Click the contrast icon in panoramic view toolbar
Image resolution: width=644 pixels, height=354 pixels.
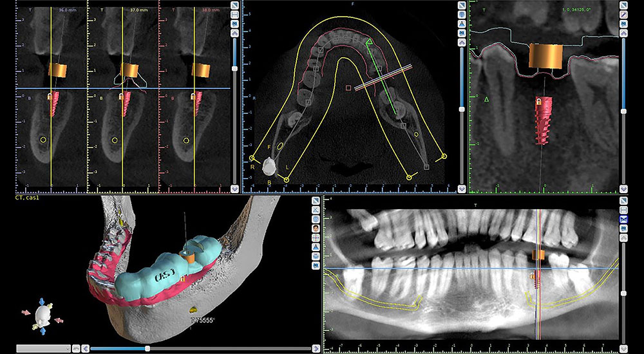pos(623,200)
